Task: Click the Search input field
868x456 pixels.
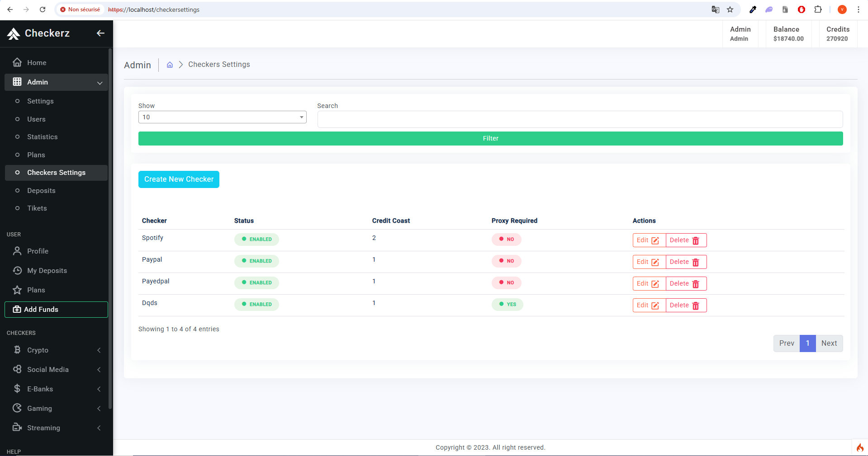Action: [580, 119]
